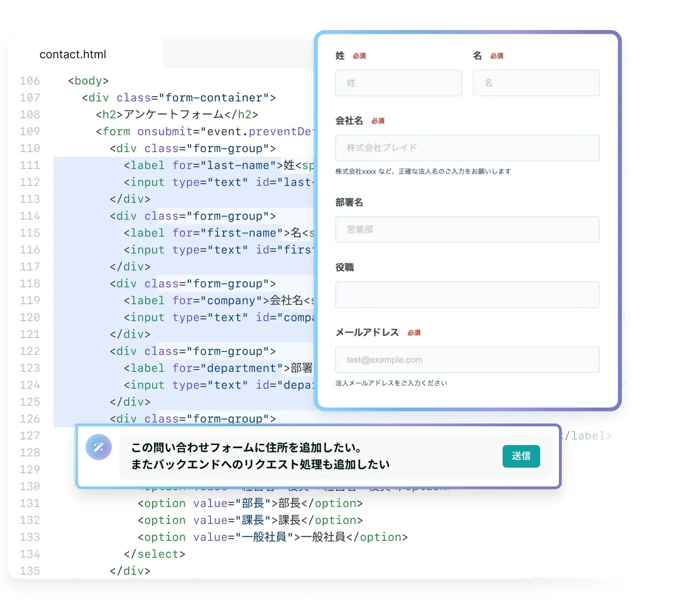Click the input type="text" code on line 112

pyautogui.click(x=219, y=182)
